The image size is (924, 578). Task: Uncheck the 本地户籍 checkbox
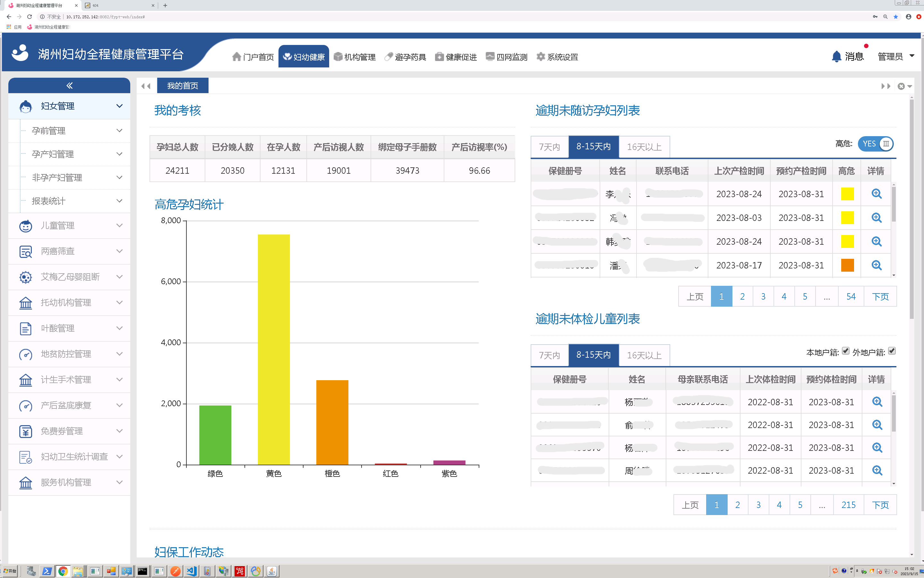[846, 351]
